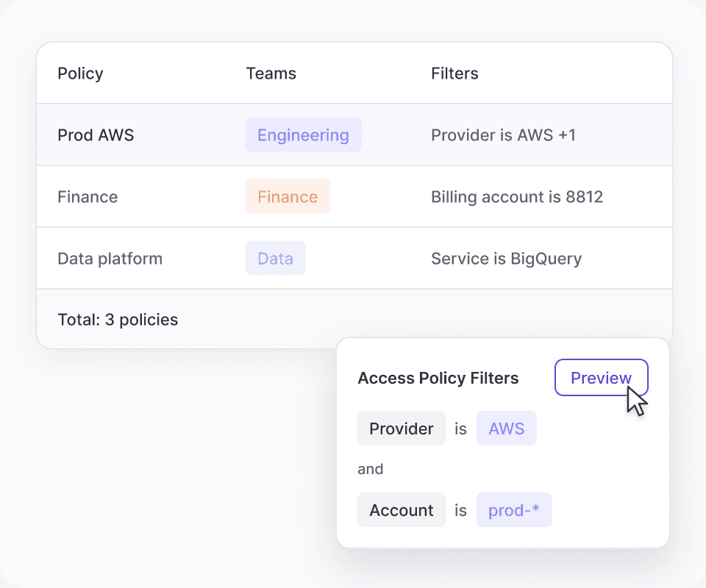706x588 pixels.
Task: Select the orange Finance team tag
Action: pyautogui.click(x=288, y=196)
